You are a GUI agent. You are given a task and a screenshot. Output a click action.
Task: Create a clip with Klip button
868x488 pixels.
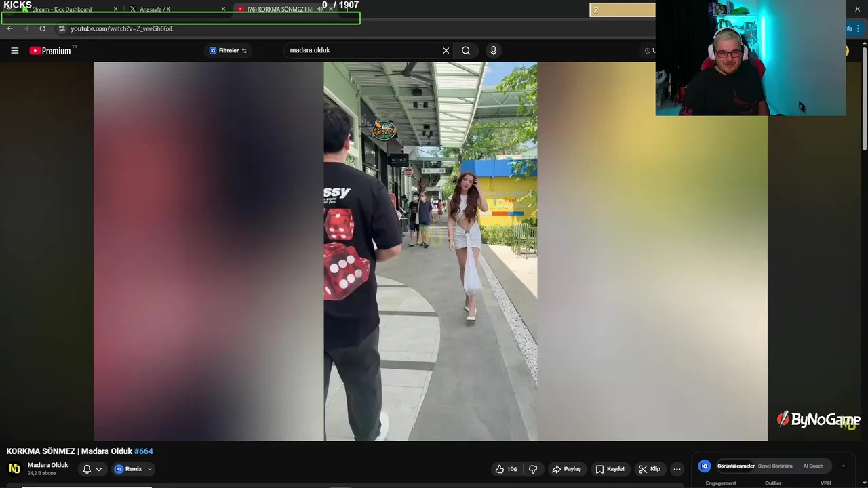[650, 469]
